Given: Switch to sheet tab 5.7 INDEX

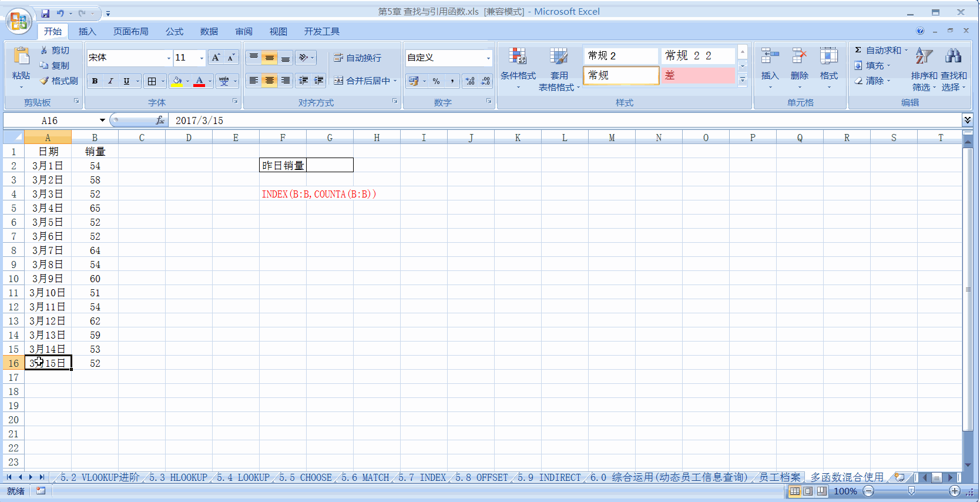Looking at the screenshot, I should pos(422,477).
